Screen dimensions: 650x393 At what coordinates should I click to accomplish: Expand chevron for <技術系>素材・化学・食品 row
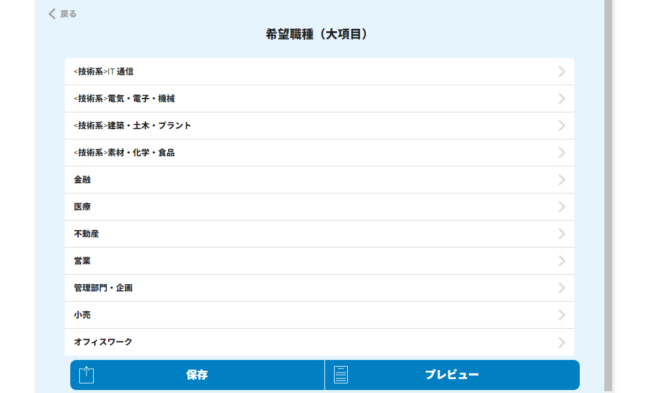[562, 153]
